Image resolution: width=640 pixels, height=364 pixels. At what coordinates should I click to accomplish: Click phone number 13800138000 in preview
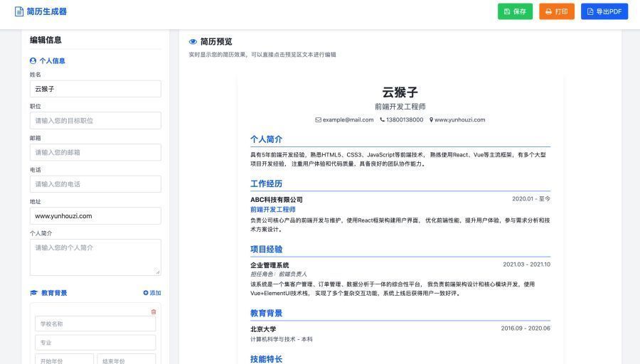405,120
